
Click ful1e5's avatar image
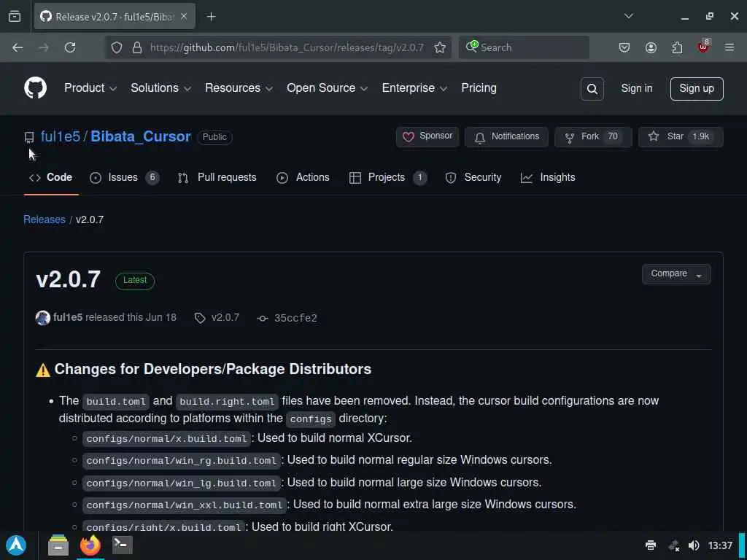[x=43, y=318]
